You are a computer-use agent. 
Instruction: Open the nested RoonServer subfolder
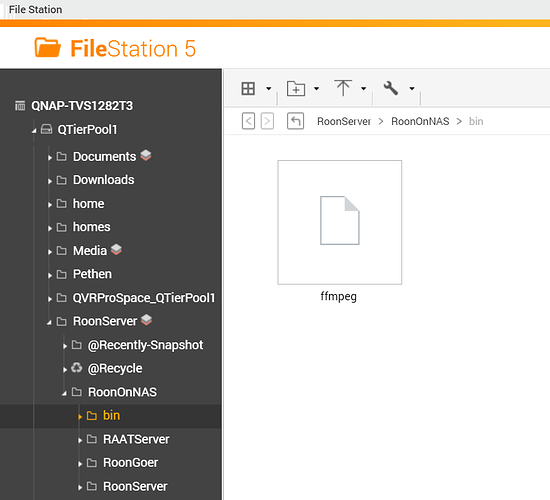[135, 486]
